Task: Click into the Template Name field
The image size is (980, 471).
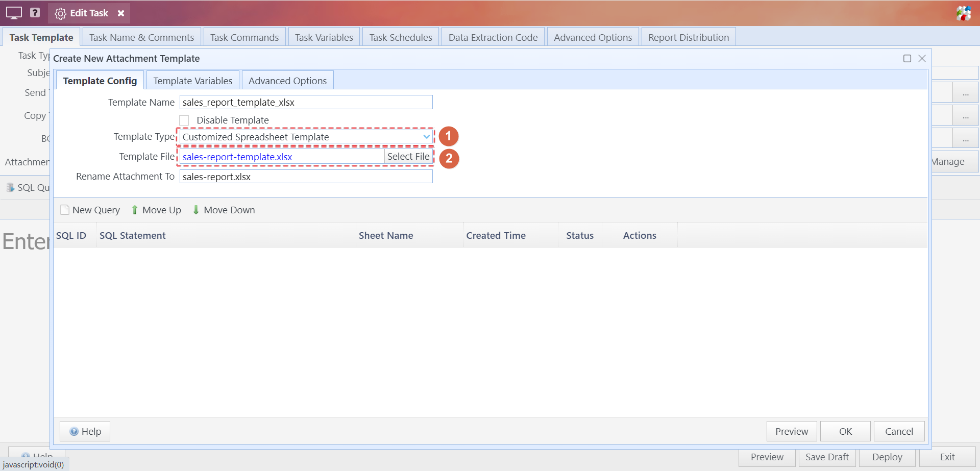Action: [306, 102]
